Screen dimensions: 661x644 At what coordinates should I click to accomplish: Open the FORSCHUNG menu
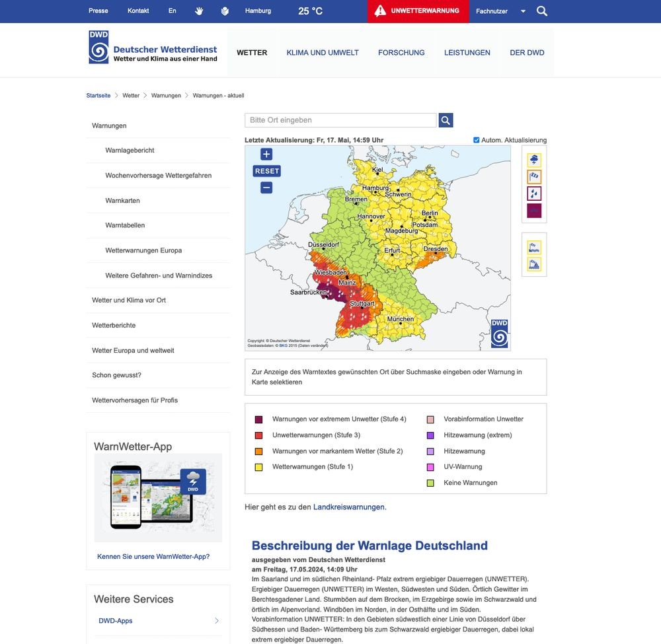tap(401, 53)
